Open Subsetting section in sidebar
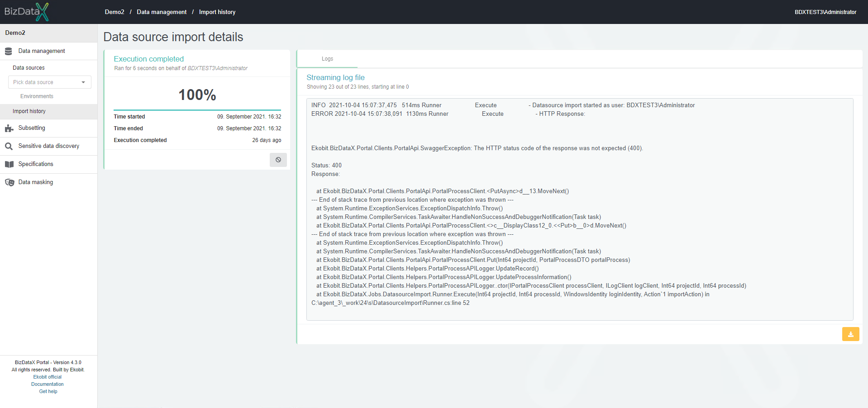The height and width of the screenshot is (408, 868). (48, 128)
